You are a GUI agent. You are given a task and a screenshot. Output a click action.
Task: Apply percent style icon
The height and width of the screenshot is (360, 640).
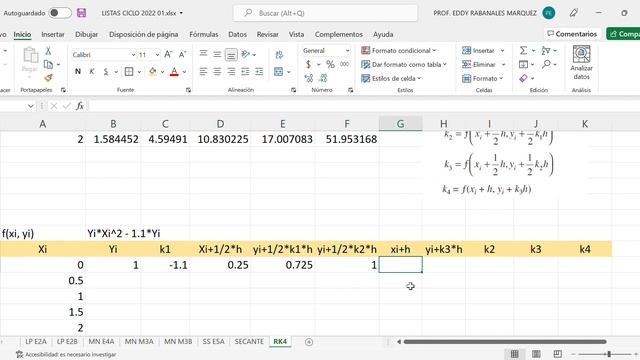(x=330, y=64)
